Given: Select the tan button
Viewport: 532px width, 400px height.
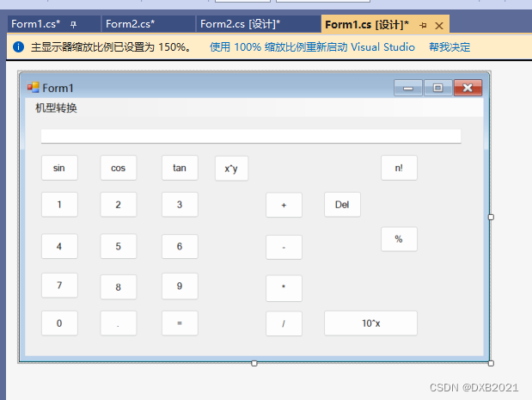Looking at the screenshot, I should (x=180, y=168).
